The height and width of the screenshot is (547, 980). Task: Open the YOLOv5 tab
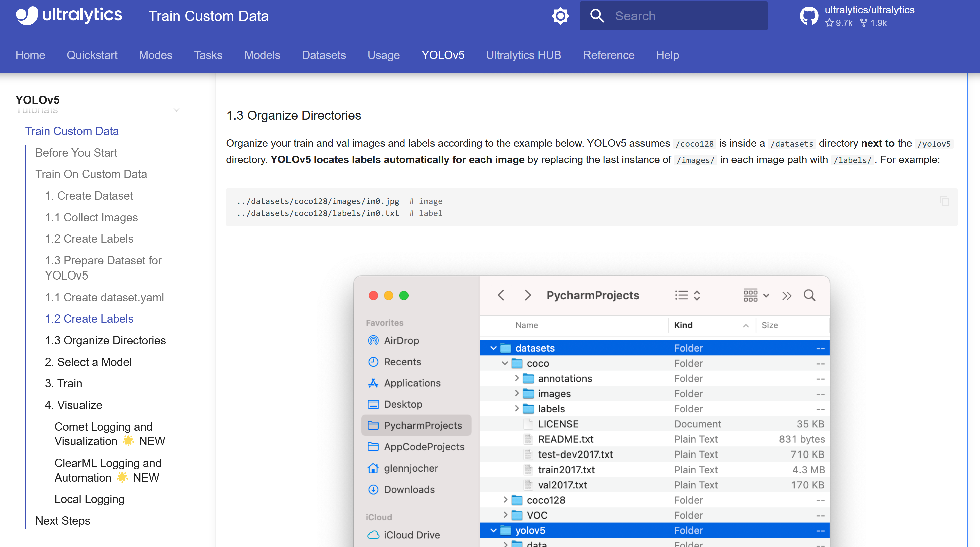point(443,55)
